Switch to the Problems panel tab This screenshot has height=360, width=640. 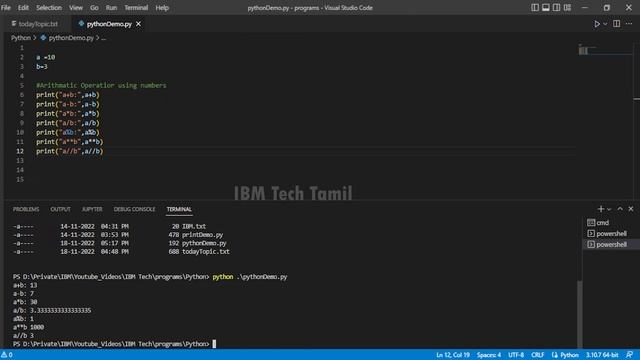[26, 209]
